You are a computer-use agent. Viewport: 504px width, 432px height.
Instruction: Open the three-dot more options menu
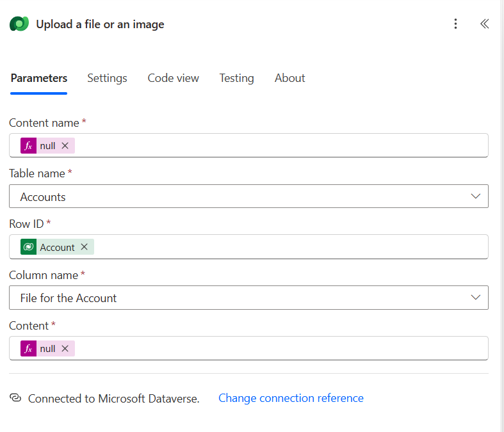tap(455, 24)
